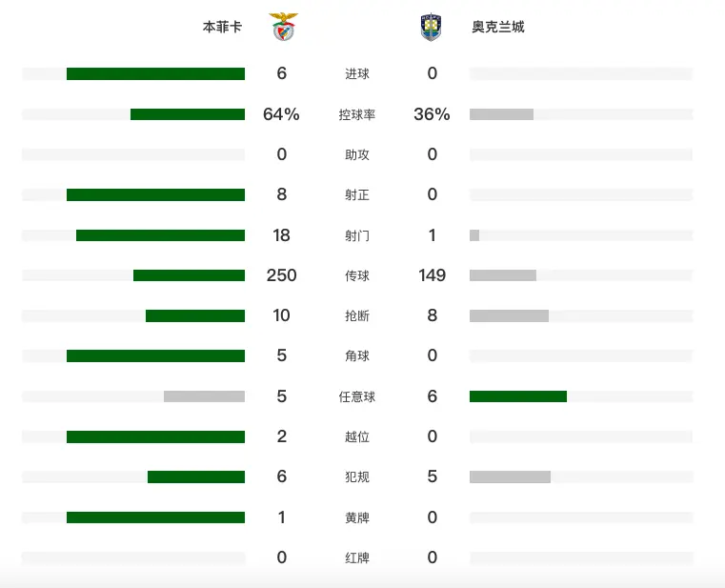Click the 进球 stat label

point(357,74)
